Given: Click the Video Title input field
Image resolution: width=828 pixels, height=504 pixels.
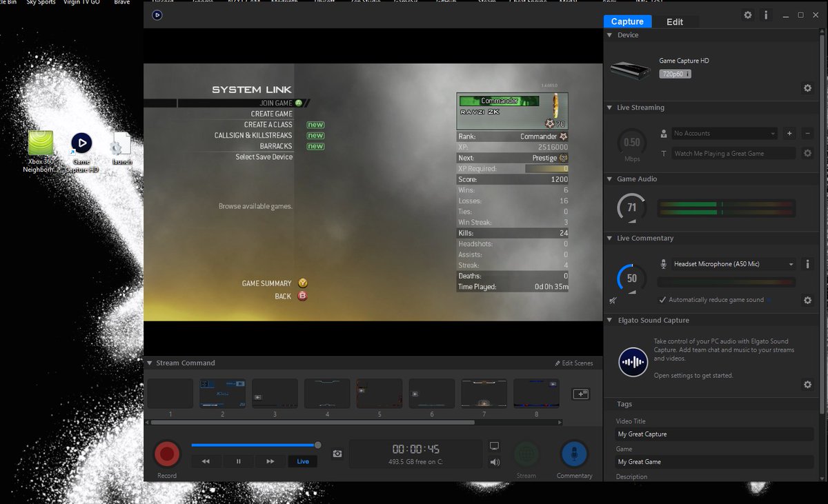Looking at the screenshot, I should 715,434.
